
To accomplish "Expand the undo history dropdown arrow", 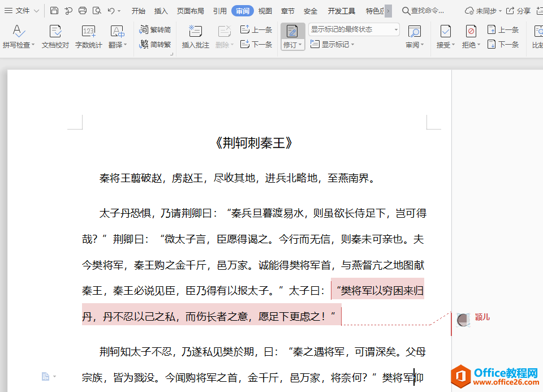I will tap(119, 11).
